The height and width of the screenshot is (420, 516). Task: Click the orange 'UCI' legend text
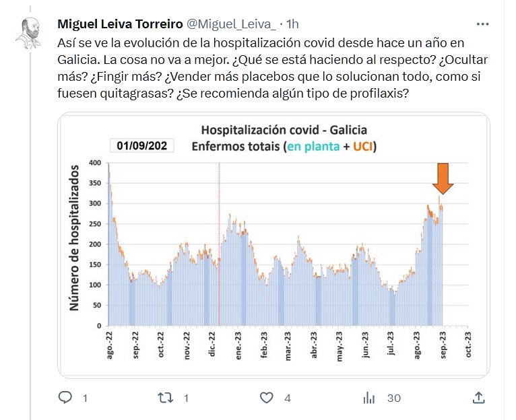359,145
